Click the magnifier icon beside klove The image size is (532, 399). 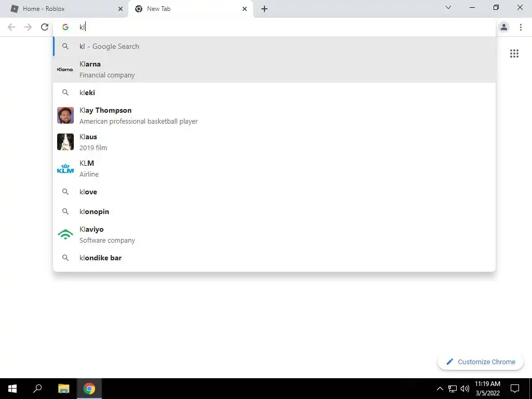click(x=65, y=192)
